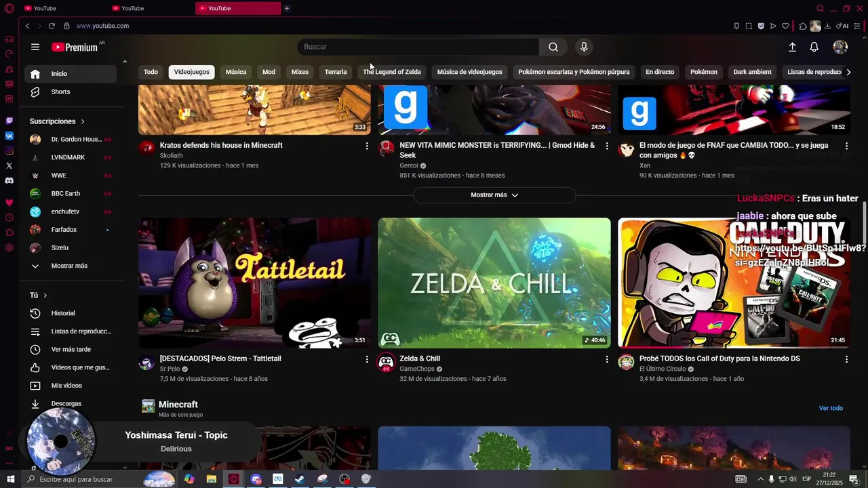Open Windows Start menu
Image resolution: width=868 pixels, height=488 pixels.
[10, 479]
